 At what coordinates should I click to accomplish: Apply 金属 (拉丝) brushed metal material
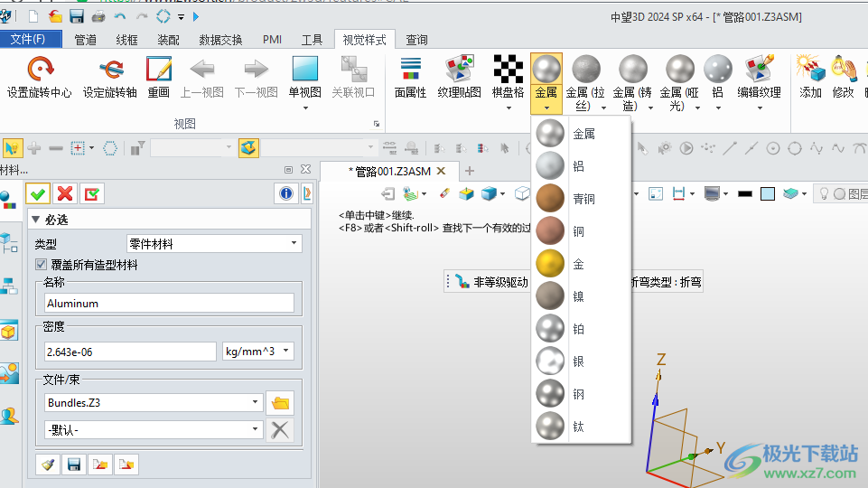[x=585, y=70]
